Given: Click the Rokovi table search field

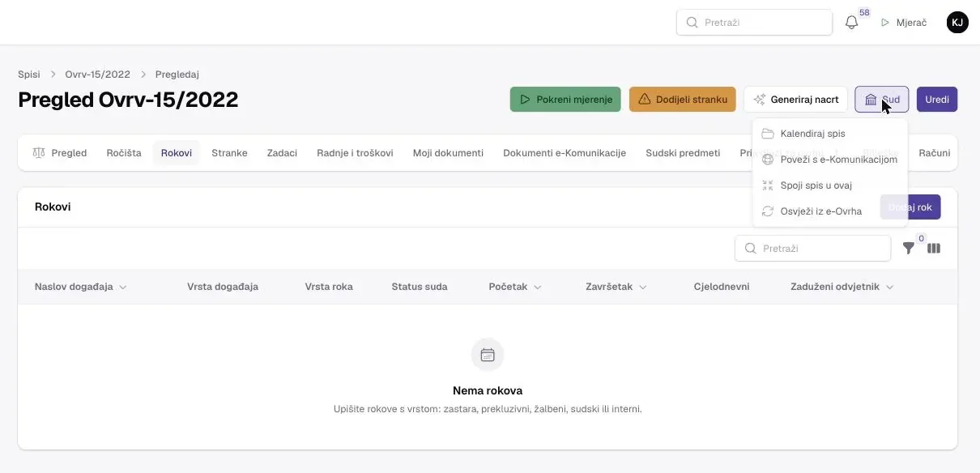Looking at the screenshot, I should pos(812,249).
